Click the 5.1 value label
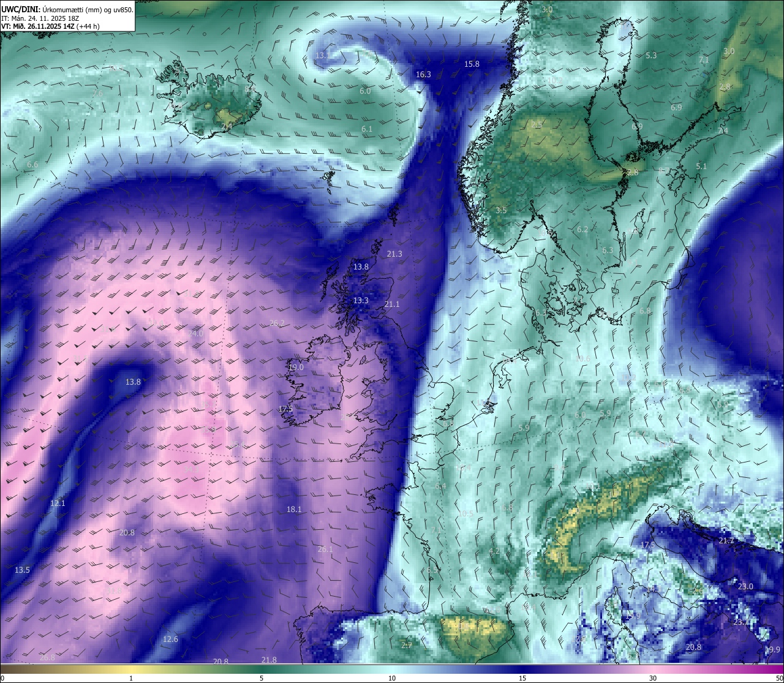The width and height of the screenshot is (784, 683). [x=701, y=167]
